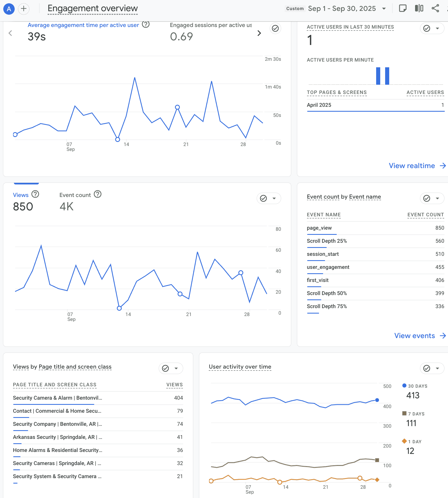Click next metric arrow on engagement card
This screenshot has height=498, width=448.
[x=259, y=33]
